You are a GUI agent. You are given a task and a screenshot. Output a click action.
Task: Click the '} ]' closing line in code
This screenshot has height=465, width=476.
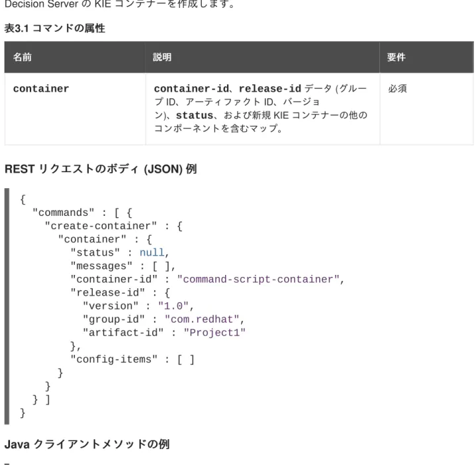point(41,399)
